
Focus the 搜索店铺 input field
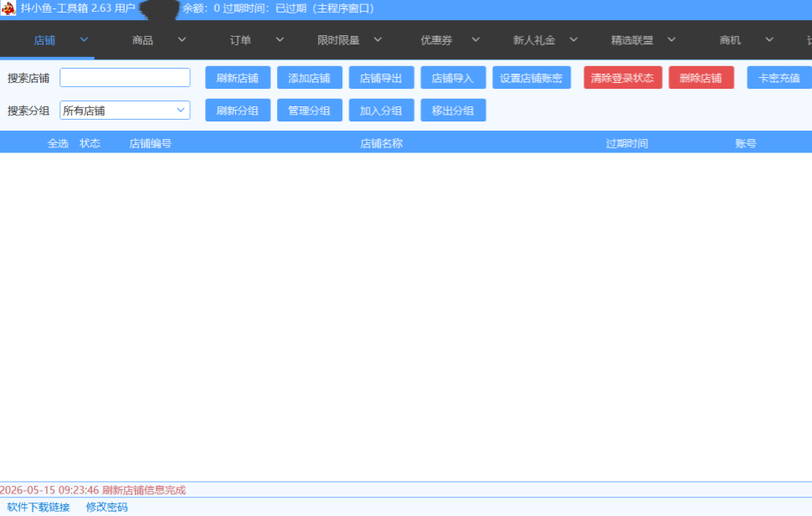click(125, 78)
